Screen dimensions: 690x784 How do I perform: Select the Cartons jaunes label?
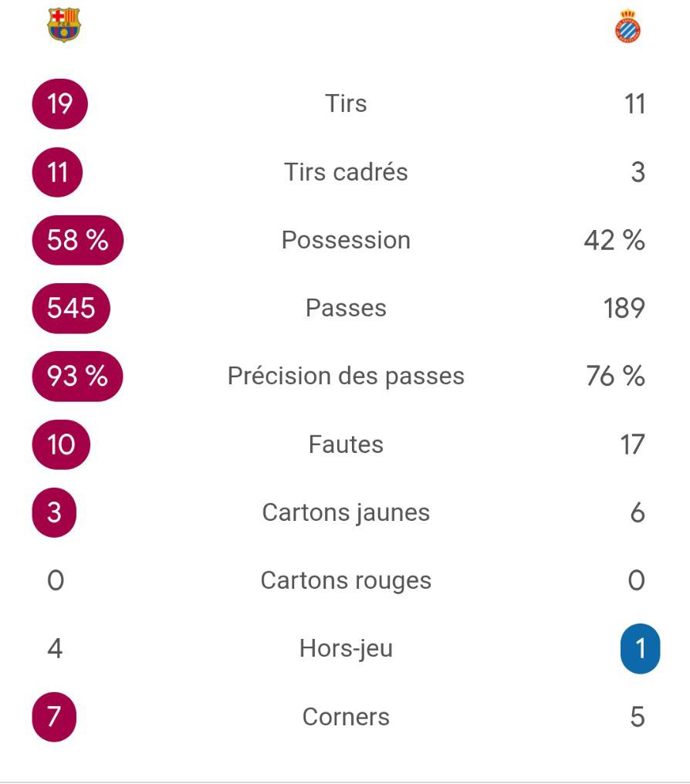coord(346,512)
